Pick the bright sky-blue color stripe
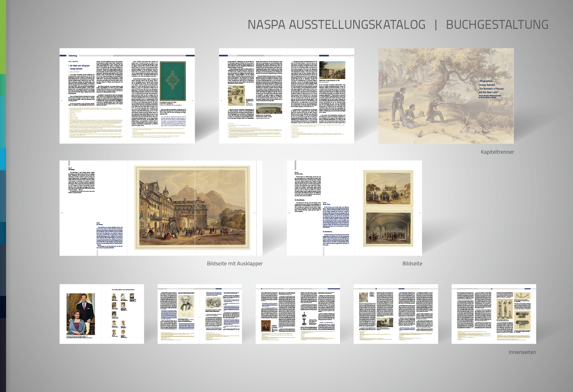This screenshot has width=573, height=392. tap(3, 159)
